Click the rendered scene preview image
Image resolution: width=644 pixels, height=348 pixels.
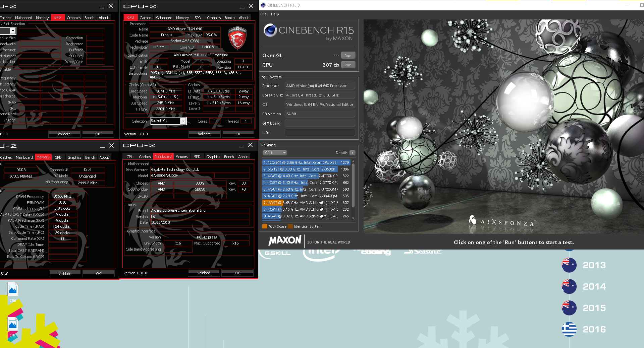click(x=503, y=127)
